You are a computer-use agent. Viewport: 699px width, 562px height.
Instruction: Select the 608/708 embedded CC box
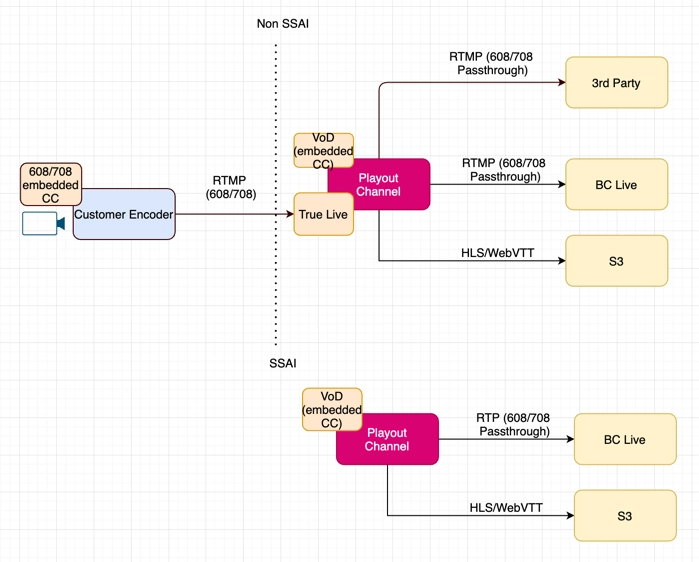click(50, 185)
